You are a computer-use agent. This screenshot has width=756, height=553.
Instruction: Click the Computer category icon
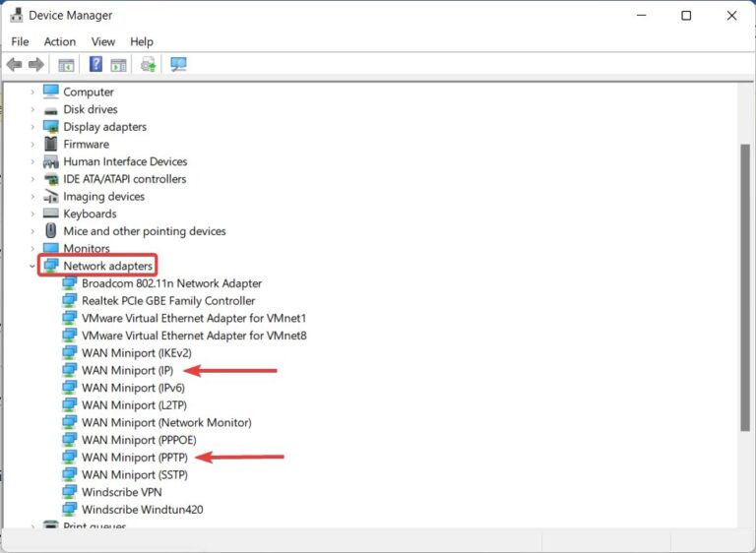click(50, 92)
